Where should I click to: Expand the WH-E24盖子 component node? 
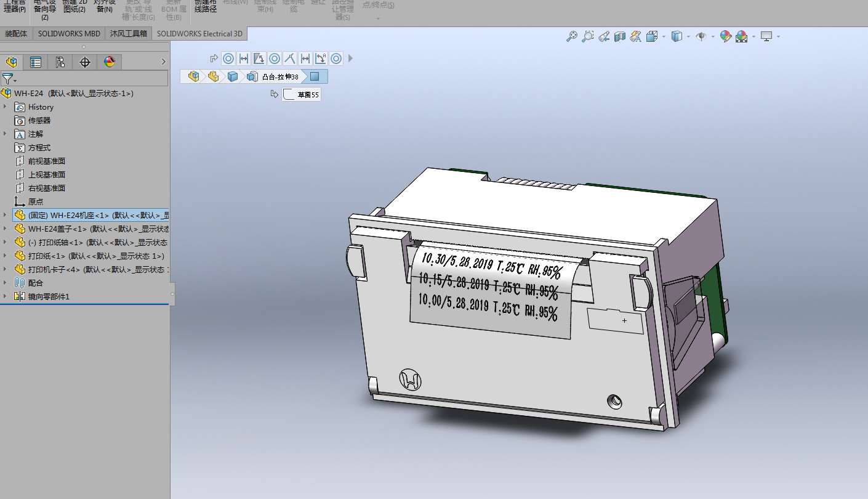click(6, 229)
